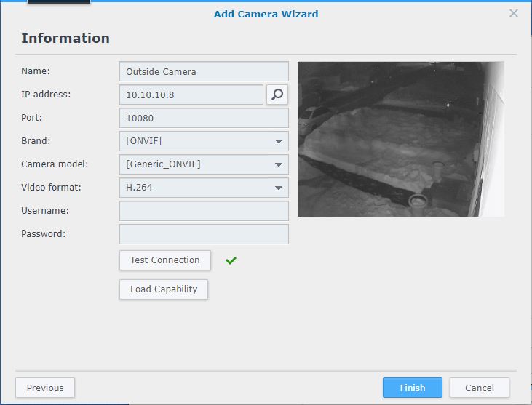
Task: Finish the camera wizard
Action: click(x=413, y=388)
